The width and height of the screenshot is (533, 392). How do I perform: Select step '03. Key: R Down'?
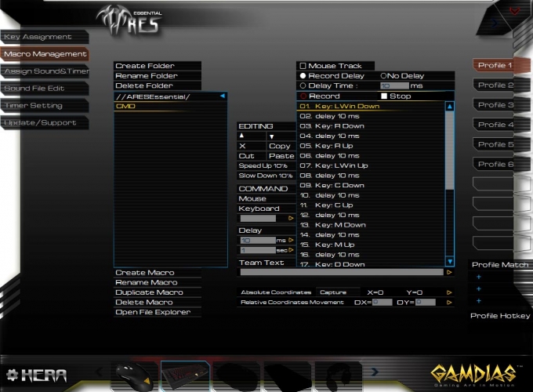tap(371, 125)
